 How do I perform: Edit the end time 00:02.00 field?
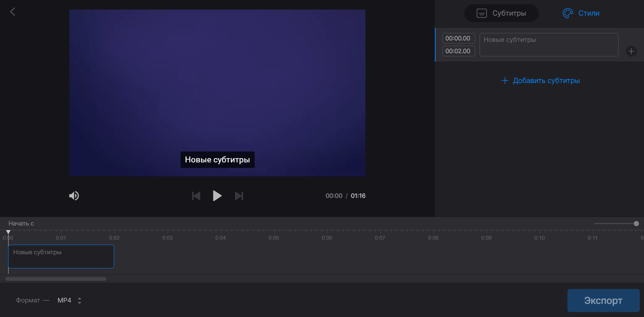click(458, 51)
